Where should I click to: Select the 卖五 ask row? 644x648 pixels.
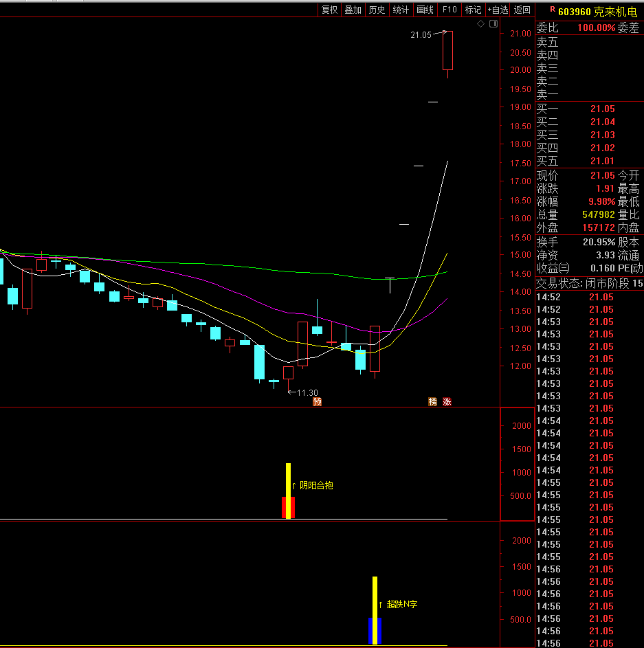point(590,42)
